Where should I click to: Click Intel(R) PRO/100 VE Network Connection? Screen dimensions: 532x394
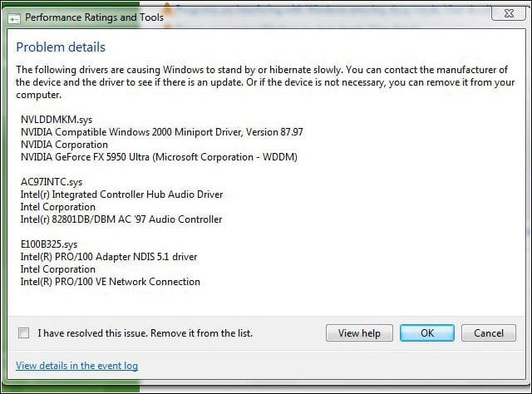(111, 282)
